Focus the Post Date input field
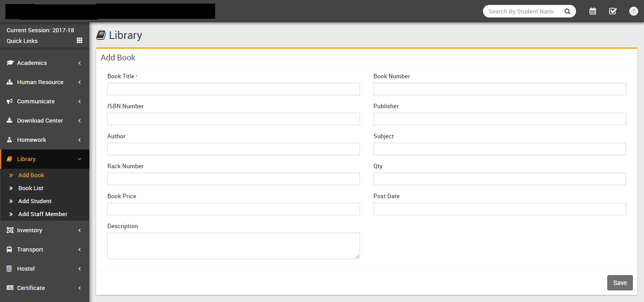The width and height of the screenshot is (644, 302). point(500,209)
